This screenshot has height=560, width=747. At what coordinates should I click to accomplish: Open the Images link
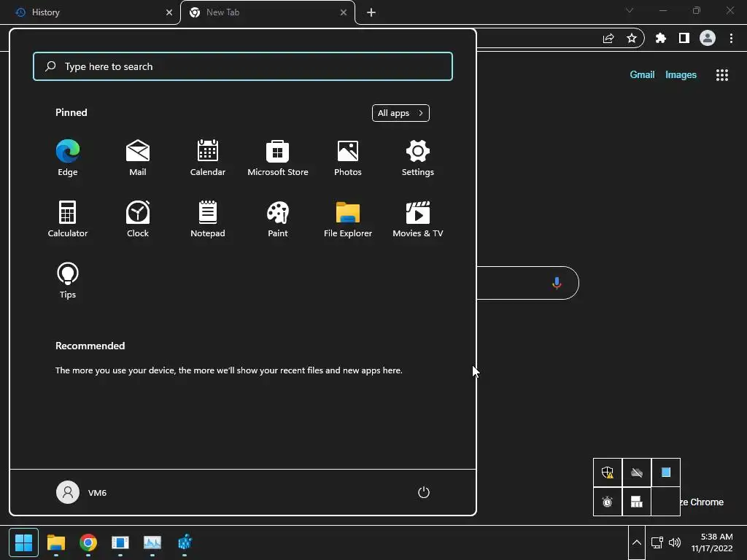click(x=681, y=75)
